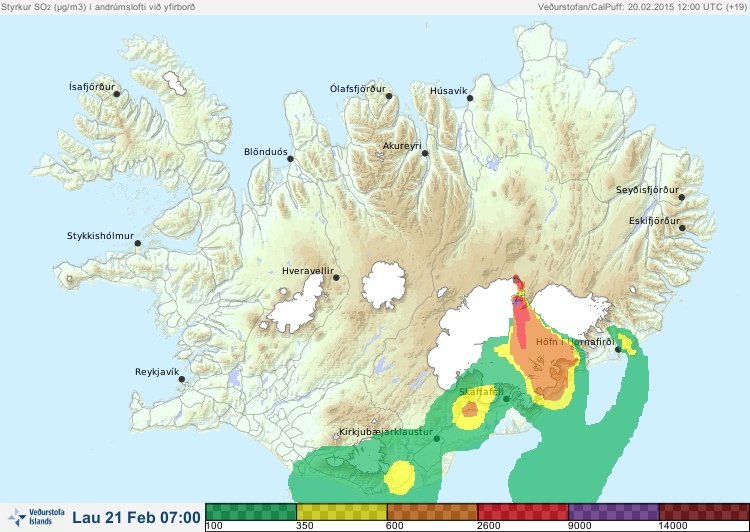Image resolution: width=750 pixels, height=532 pixels.
Task: Click the yellow 350 legend swatch
Action: click(x=342, y=512)
